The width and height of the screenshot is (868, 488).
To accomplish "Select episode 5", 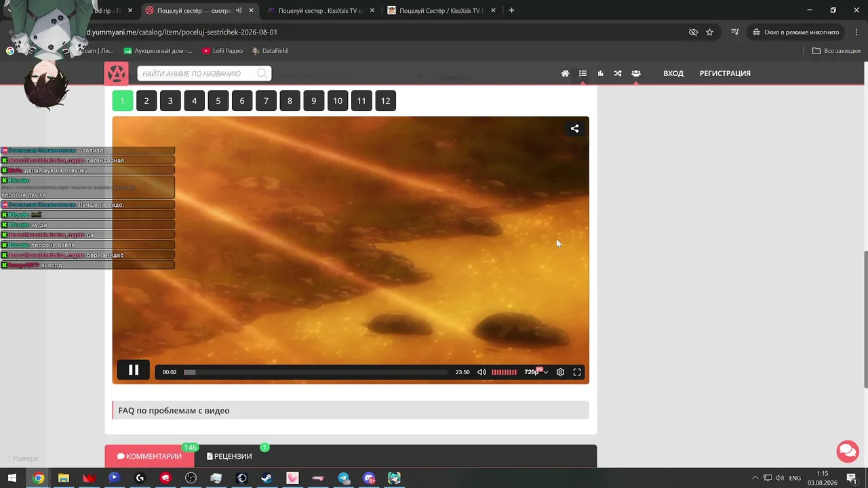I will 218,101.
